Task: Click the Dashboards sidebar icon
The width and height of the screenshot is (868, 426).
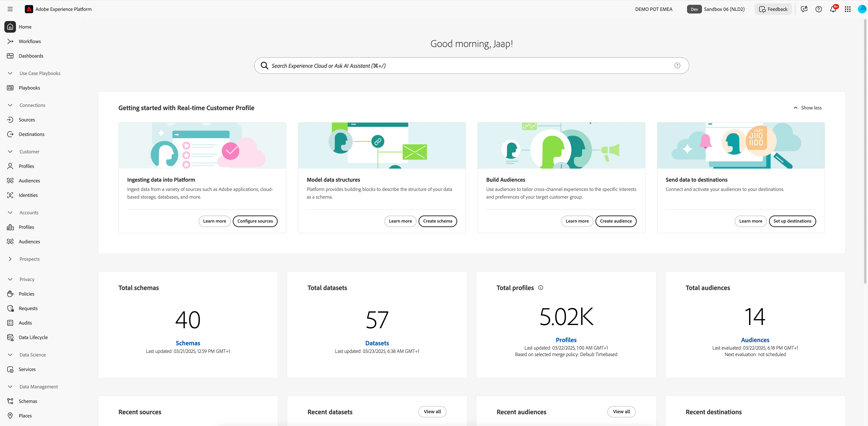Action: [x=10, y=56]
